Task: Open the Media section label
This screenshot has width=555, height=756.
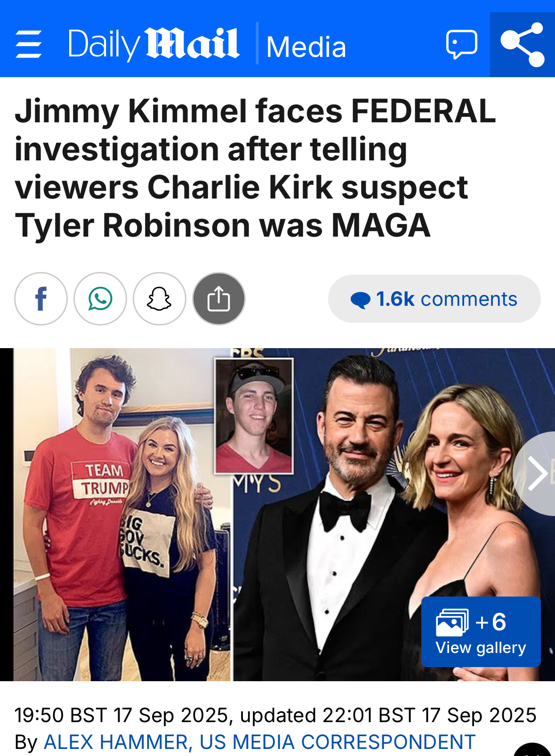Action: pos(306,47)
